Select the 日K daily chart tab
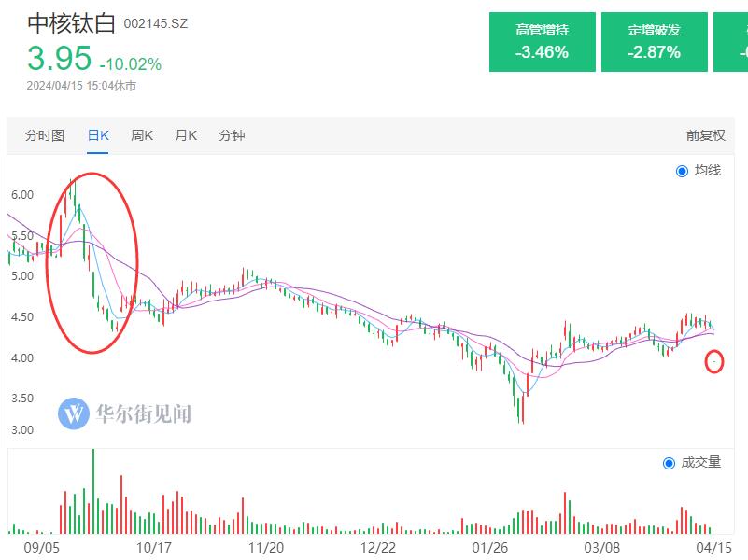 pyautogui.click(x=98, y=136)
